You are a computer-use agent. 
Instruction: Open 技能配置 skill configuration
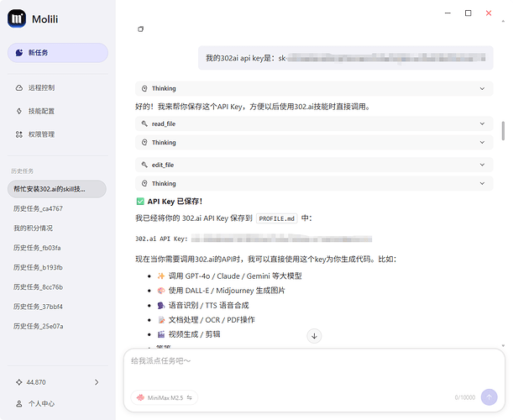coord(41,112)
